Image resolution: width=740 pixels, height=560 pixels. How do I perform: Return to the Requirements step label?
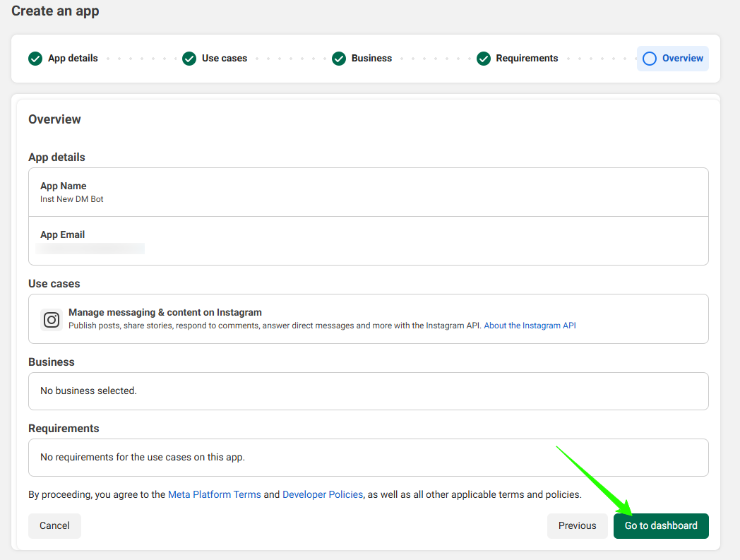pos(527,59)
